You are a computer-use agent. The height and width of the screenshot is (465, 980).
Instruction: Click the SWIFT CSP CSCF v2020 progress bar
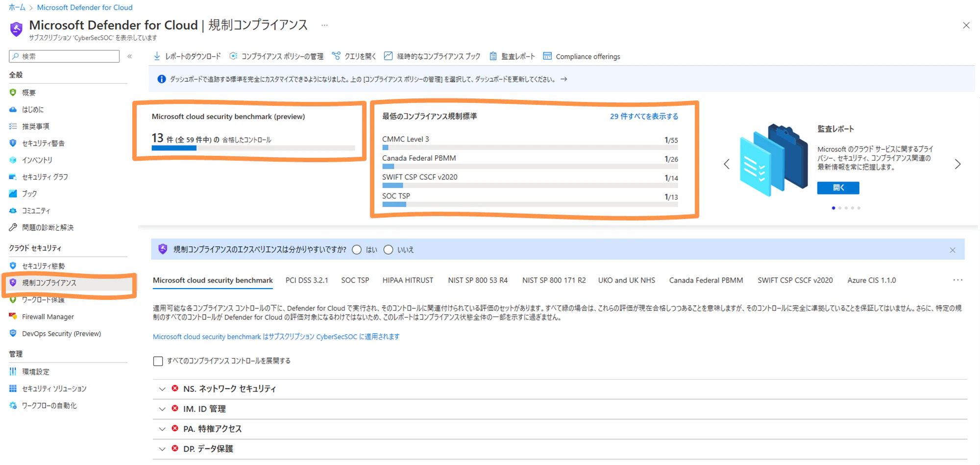[530, 185]
